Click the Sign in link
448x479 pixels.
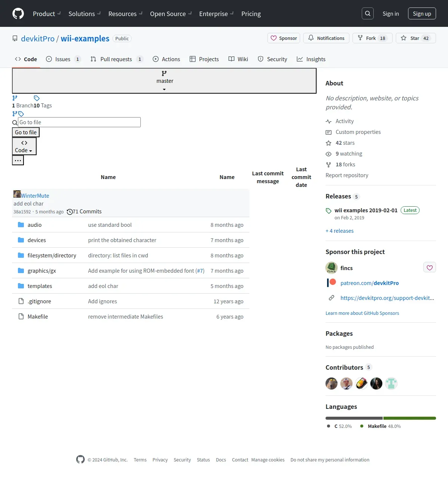(391, 13)
